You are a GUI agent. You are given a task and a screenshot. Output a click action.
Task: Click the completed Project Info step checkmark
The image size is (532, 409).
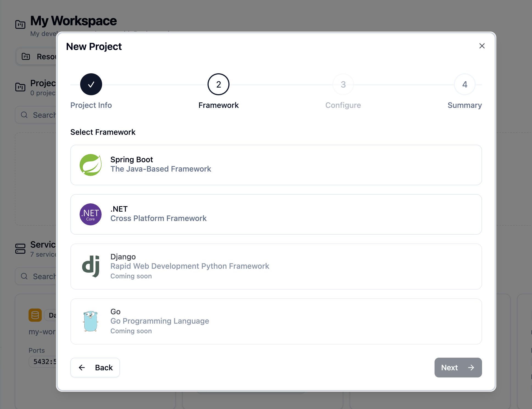click(x=91, y=84)
